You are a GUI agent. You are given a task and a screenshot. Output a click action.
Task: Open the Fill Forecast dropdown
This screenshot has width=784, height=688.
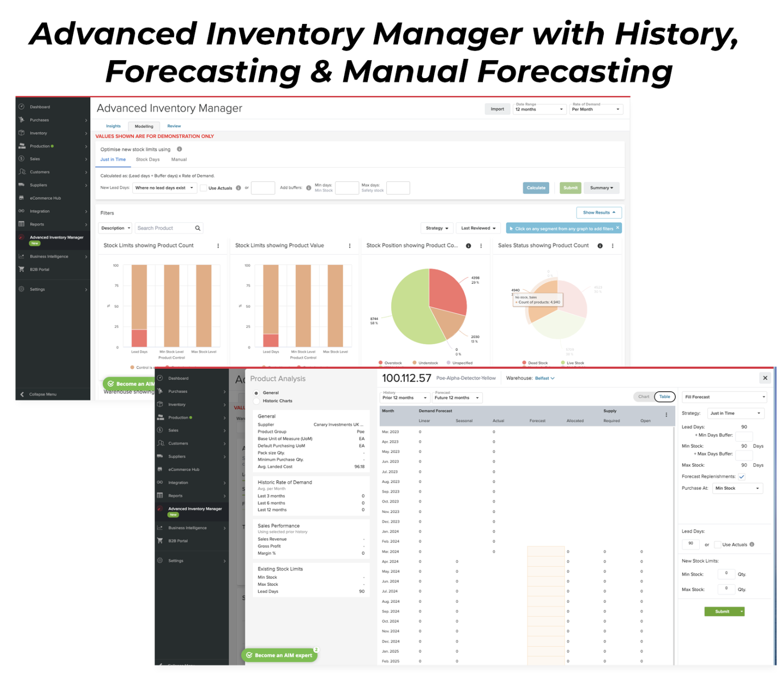(x=724, y=396)
